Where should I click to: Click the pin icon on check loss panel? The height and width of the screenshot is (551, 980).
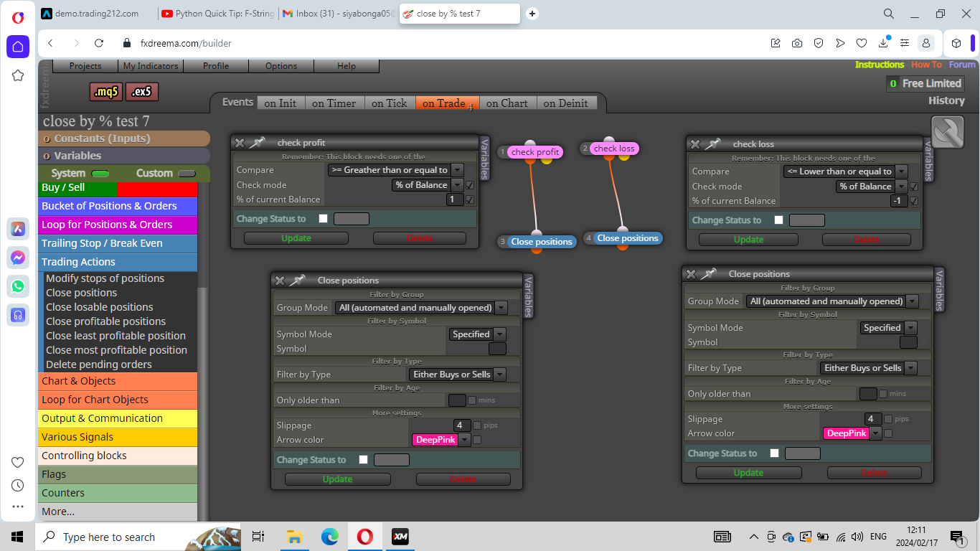(x=712, y=144)
